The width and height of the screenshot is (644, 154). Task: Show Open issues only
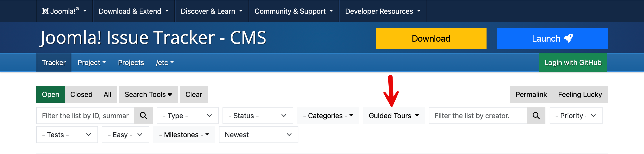coord(51,94)
